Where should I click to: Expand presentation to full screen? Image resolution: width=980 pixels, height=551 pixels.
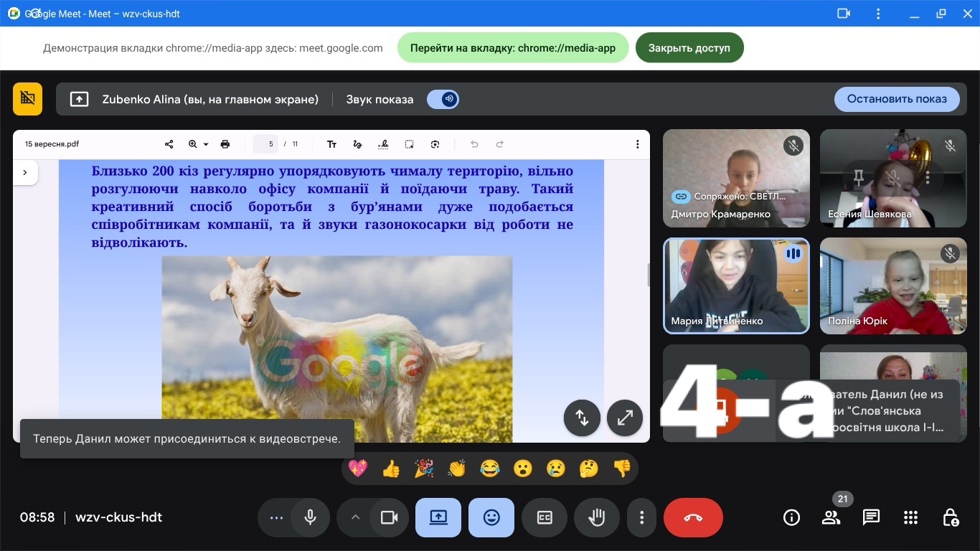click(x=625, y=418)
